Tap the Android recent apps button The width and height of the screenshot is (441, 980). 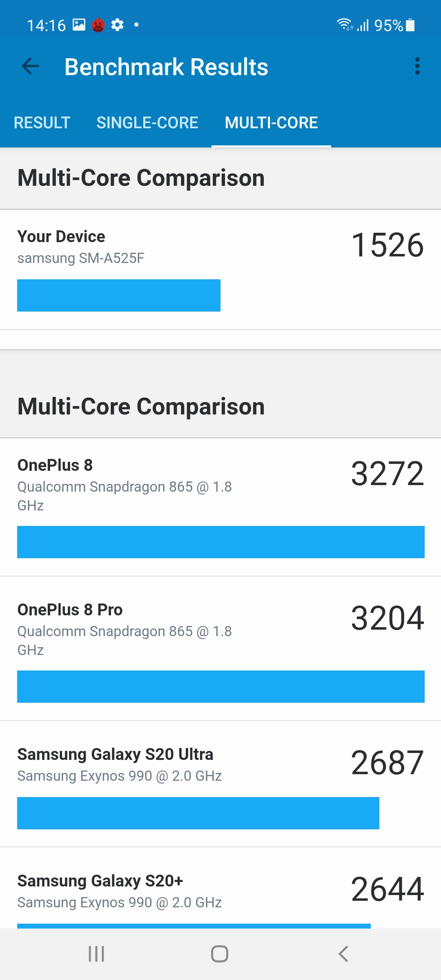tap(96, 954)
